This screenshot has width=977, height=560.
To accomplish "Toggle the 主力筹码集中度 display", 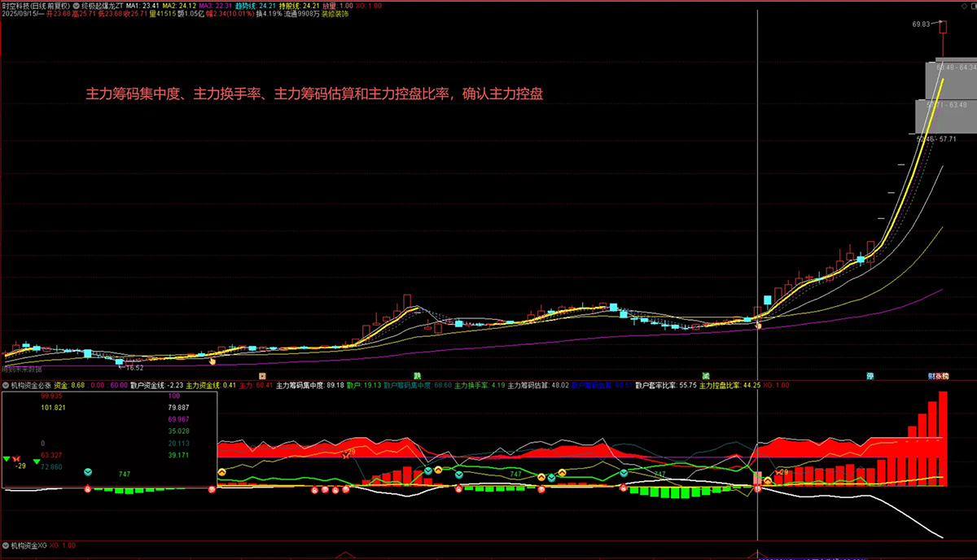I will tap(297, 387).
